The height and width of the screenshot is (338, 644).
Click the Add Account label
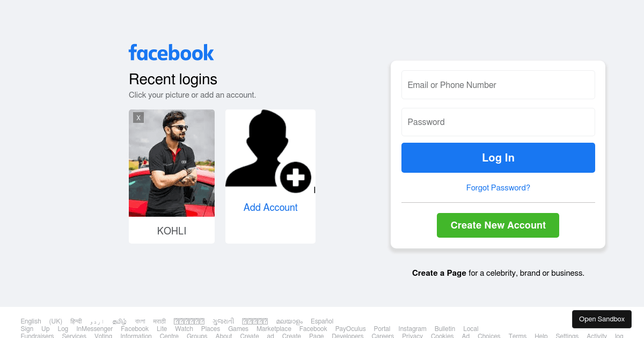coord(270,207)
